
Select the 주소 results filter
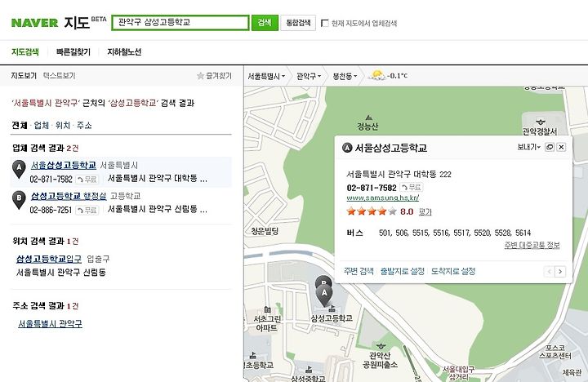pyautogui.click(x=84, y=125)
